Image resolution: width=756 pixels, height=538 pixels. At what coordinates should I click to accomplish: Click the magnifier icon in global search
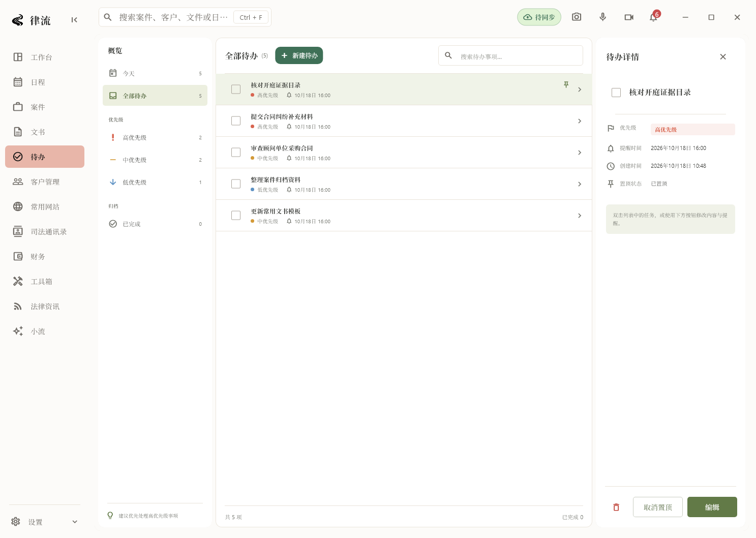tap(108, 17)
